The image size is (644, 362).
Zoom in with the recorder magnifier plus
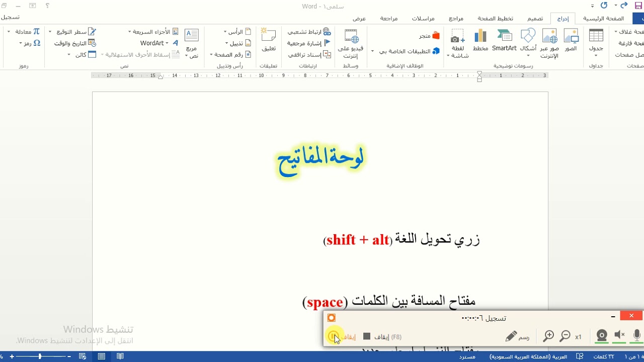pyautogui.click(x=548, y=336)
